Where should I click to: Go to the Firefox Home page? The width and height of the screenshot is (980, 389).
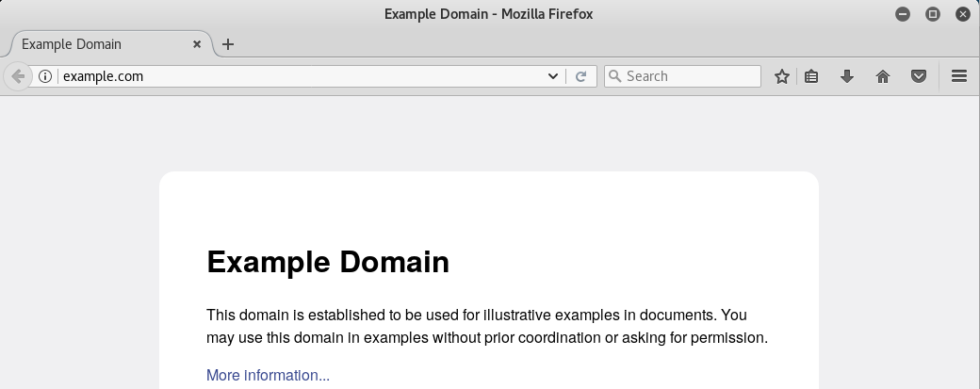pos(883,76)
